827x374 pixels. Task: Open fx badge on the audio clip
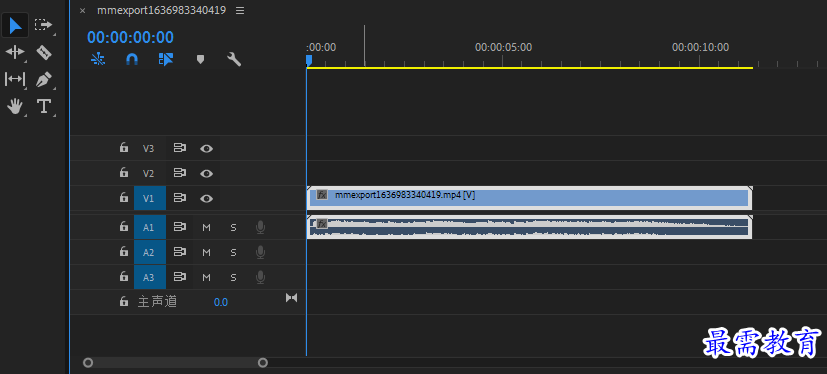322,223
